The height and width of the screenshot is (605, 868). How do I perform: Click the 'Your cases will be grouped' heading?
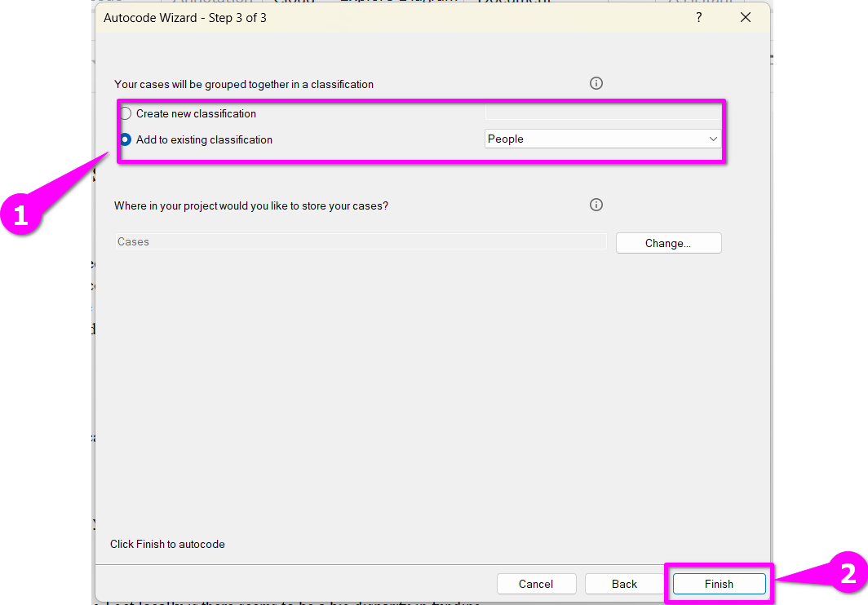[244, 84]
